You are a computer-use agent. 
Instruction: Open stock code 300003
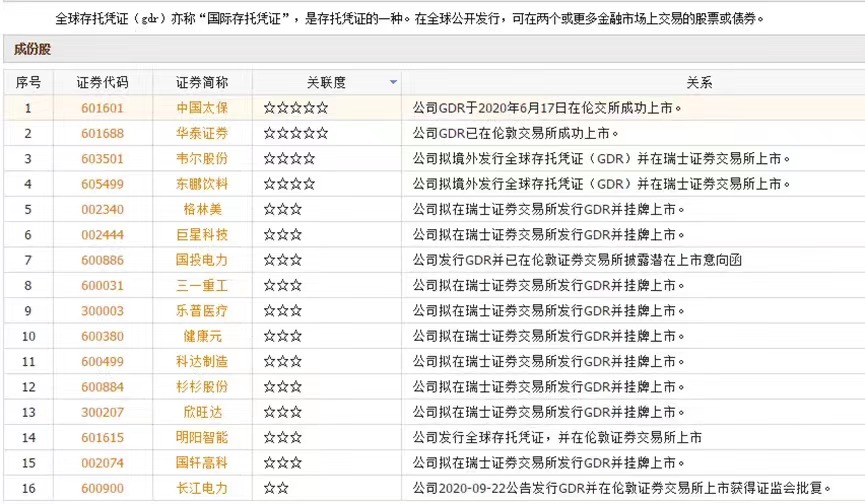(103, 311)
